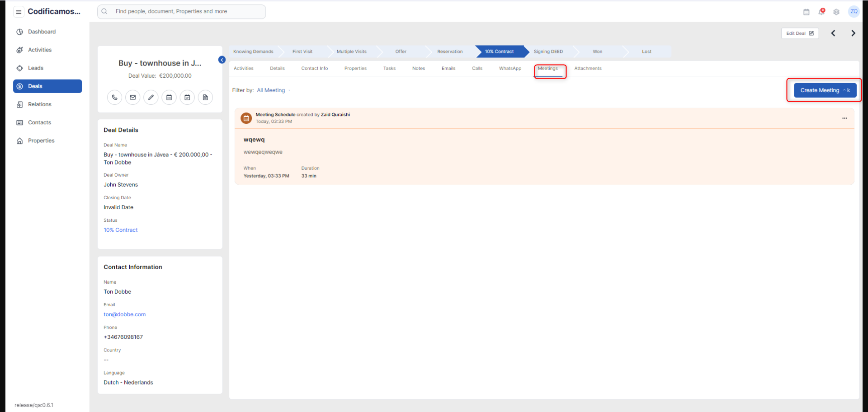Click the envelope email icon on deal card
The height and width of the screenshot is (412, 868).
132,98
